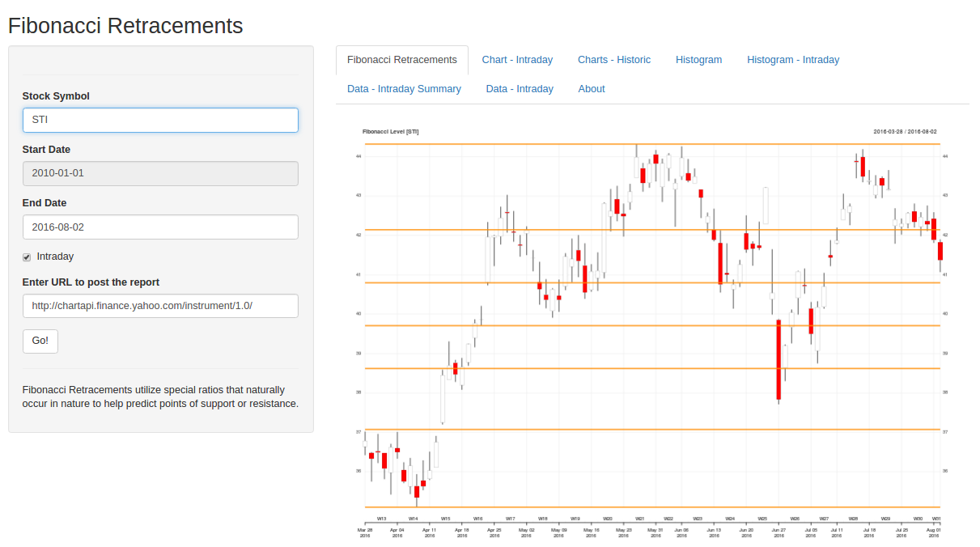Open the Data - Intraday tab
The width and height of the screenshot is (980, 547).
point(520,88)
